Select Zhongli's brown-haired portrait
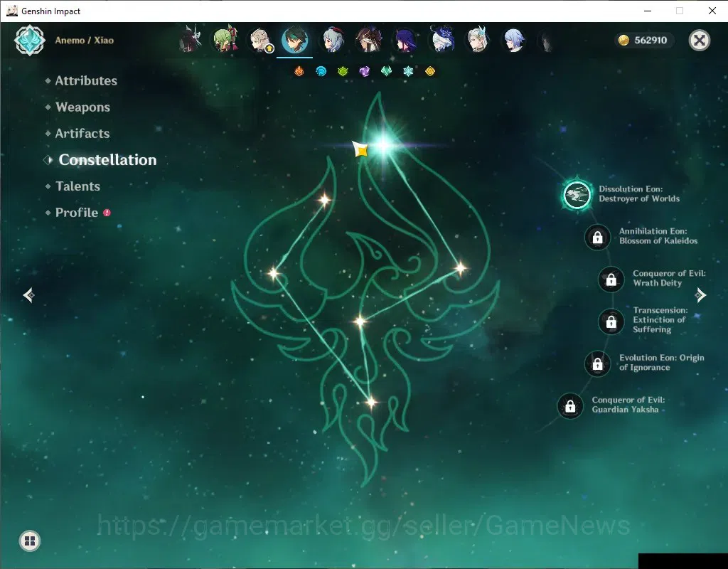The width and height of the screenshot is (728, 569). coord(369,40)
